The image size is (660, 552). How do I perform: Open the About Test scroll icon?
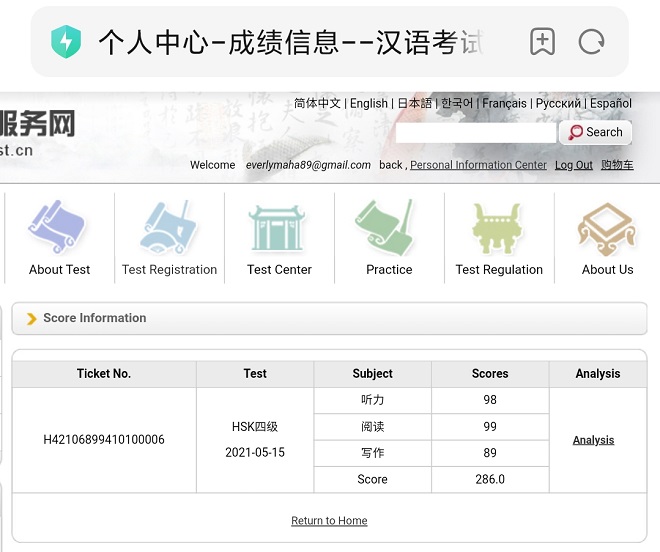[59, 229]
